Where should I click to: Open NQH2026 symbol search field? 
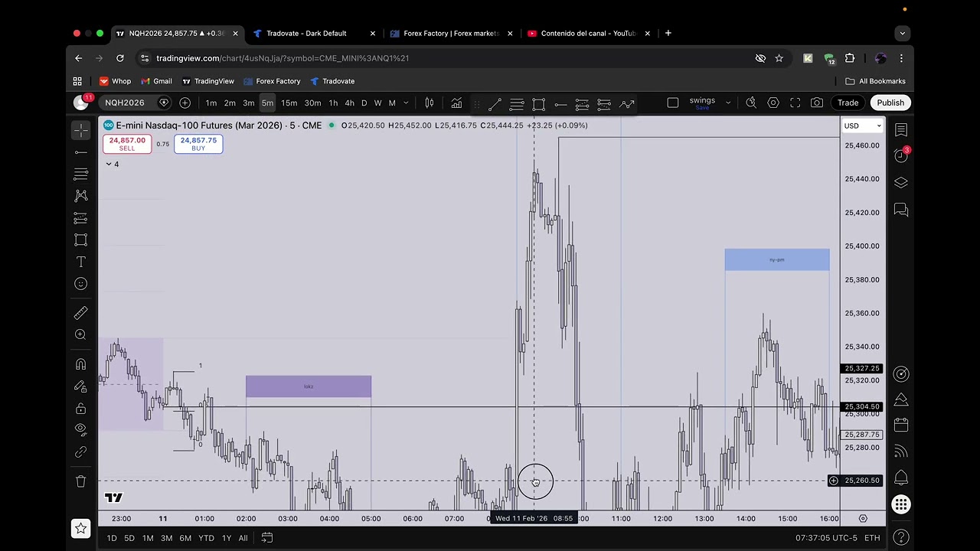[x=125, y=103]
